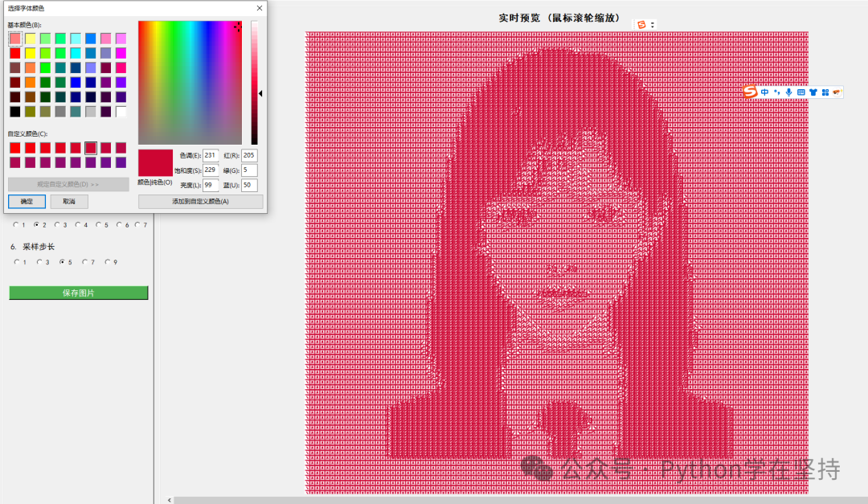Click the 绿(G) value field showing 5
Viewport: 868px width, 504px height.
[x=249, y=170]
